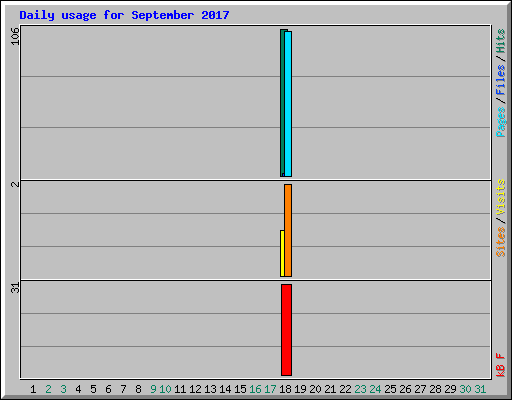
Task: Click the 'Daily usage for September 2017' title
Action: (124, 15)
